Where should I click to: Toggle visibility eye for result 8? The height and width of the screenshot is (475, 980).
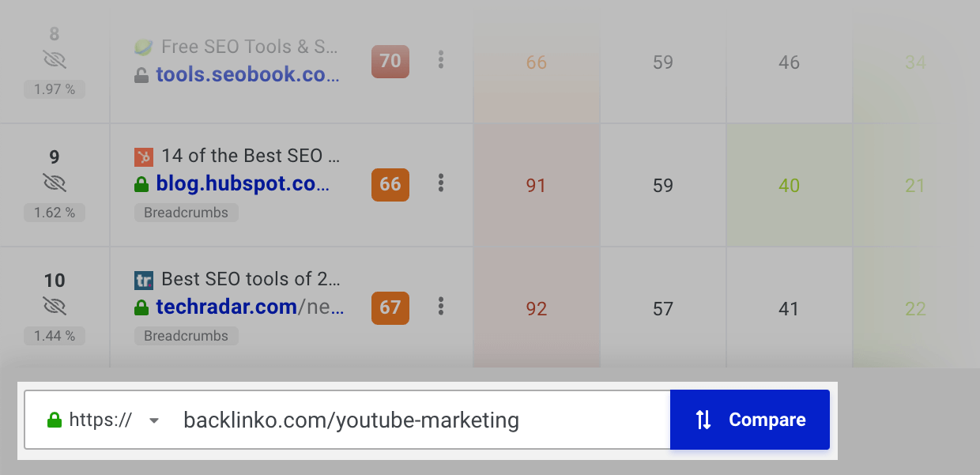[x=55, y=59]
